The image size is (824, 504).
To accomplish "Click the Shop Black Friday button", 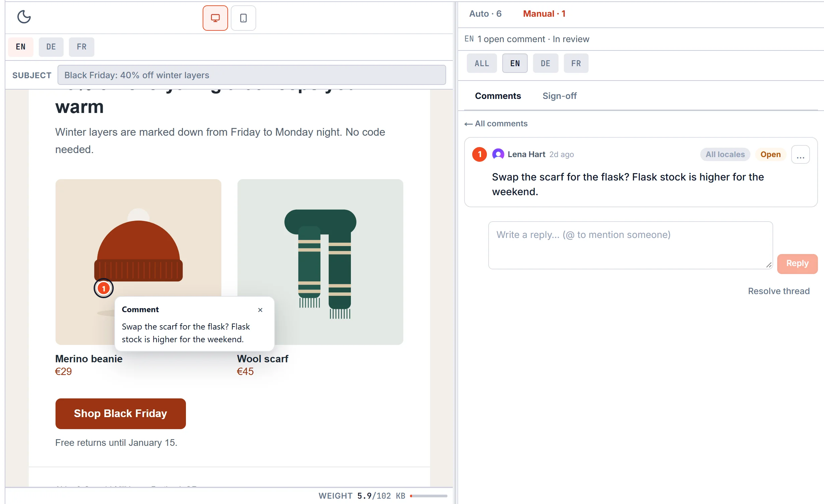I will coord(120,413).
